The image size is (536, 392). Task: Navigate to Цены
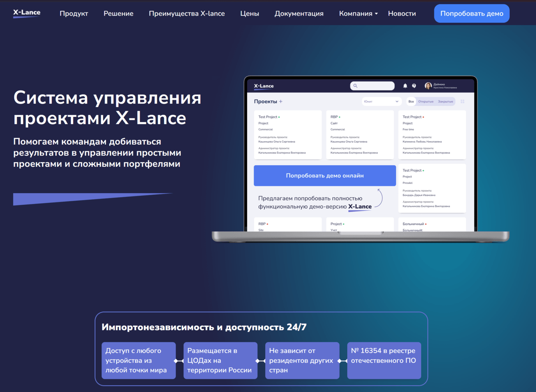tap(250, 14)
